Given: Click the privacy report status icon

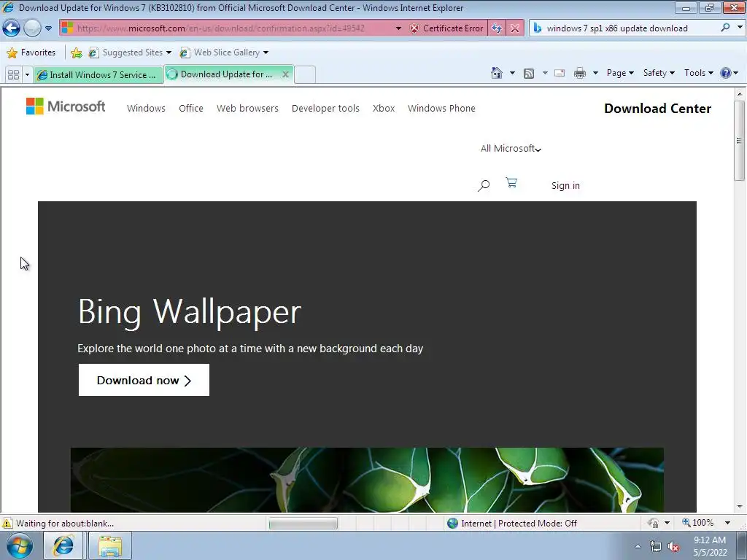Looking at the screenshot, I should (x=653, y=523).
